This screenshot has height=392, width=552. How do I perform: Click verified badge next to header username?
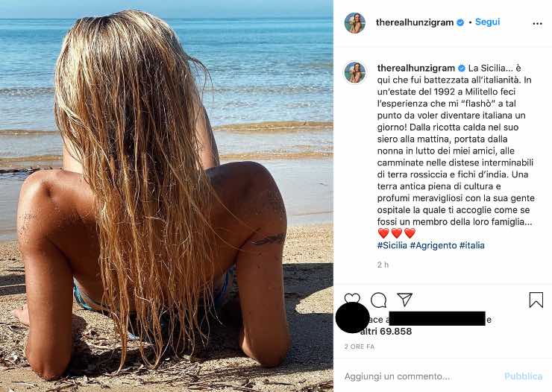click(460, 22)
